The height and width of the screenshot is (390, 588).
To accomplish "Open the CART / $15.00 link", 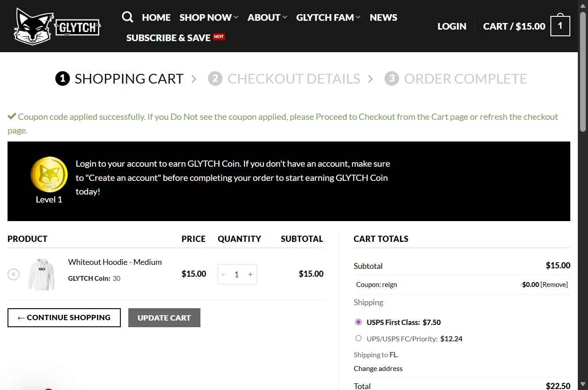I will [514, 26].
